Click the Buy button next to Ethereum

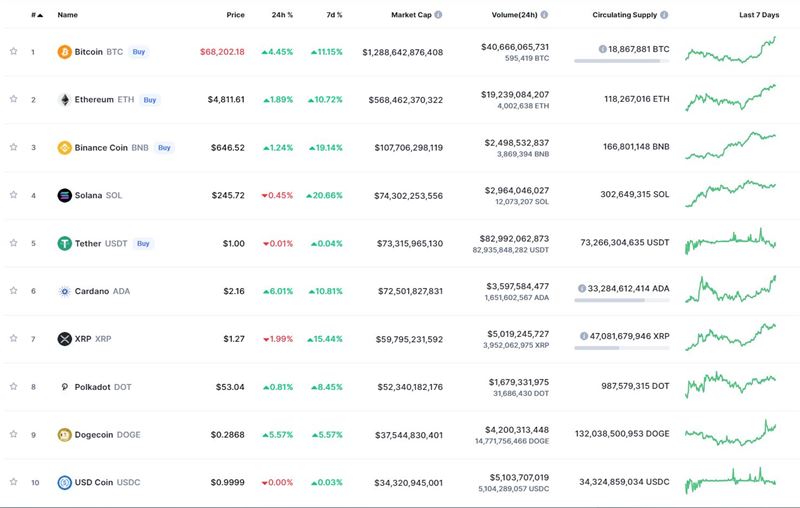(x=149, y=100)
